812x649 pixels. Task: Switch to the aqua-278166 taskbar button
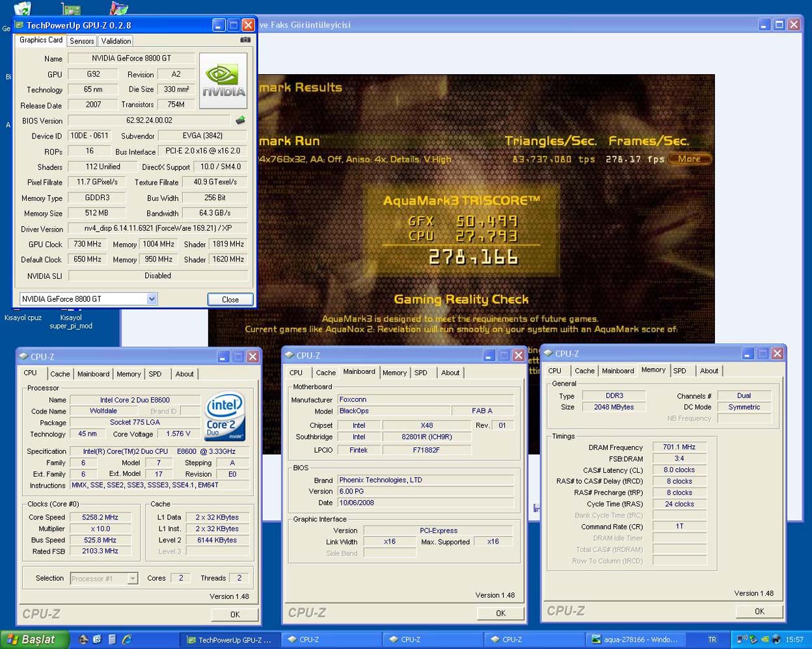[637, 640]
